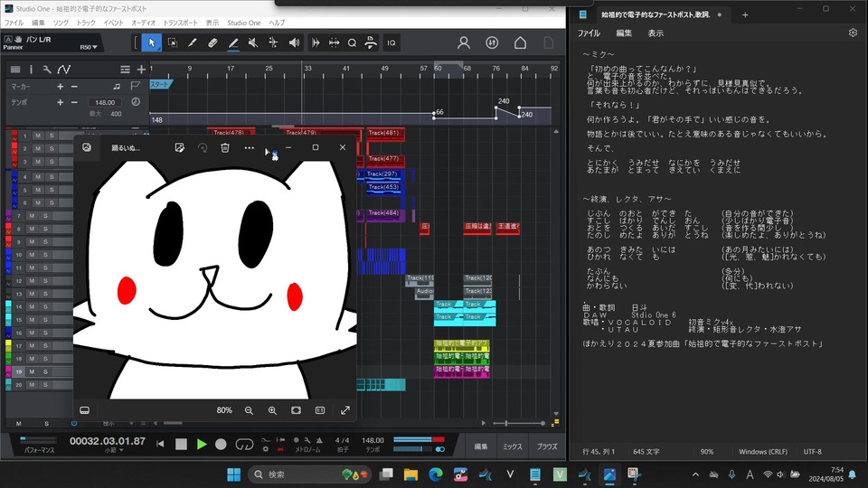This screenshot has height=488, width=868.
Task: Open the トランスポート menu
Action: pos(181,22)
